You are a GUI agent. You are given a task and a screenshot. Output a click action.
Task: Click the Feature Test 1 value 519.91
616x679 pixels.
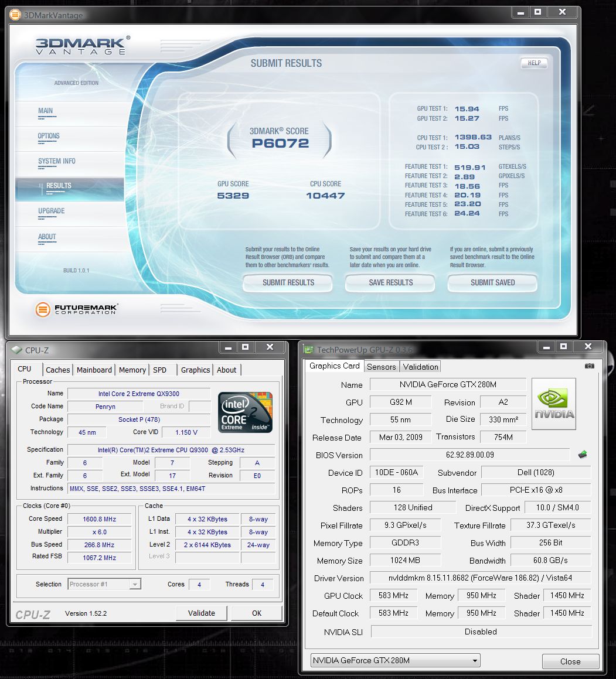[470, 167]
